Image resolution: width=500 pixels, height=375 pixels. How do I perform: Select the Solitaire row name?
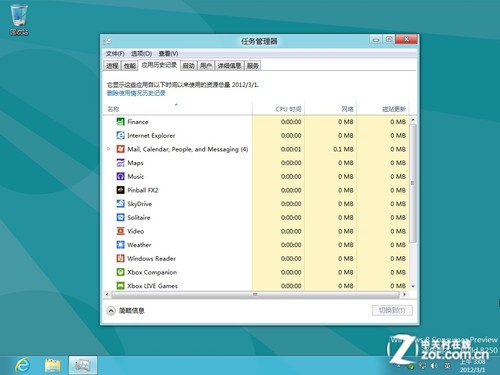click(x=139, y=218)
